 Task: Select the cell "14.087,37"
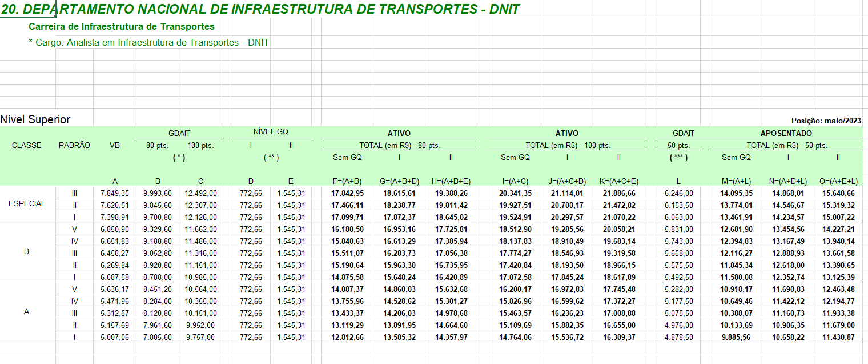point(348,289)
